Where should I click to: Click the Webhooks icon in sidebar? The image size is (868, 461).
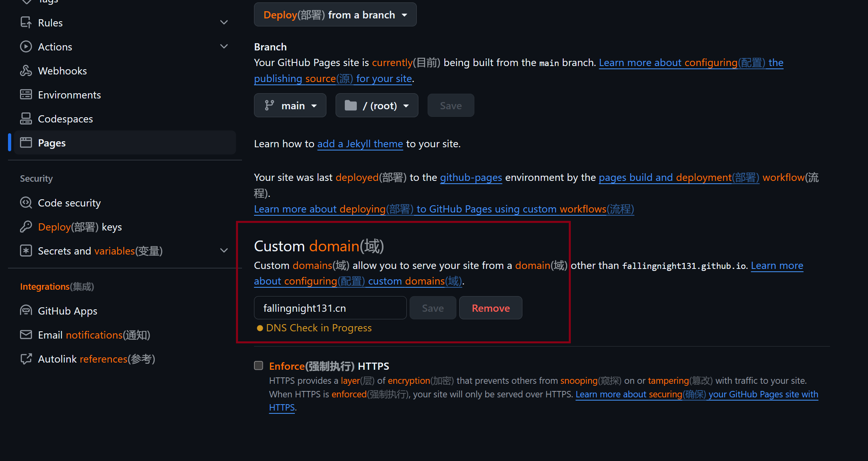pyautogui.click(x=26, y=71)
